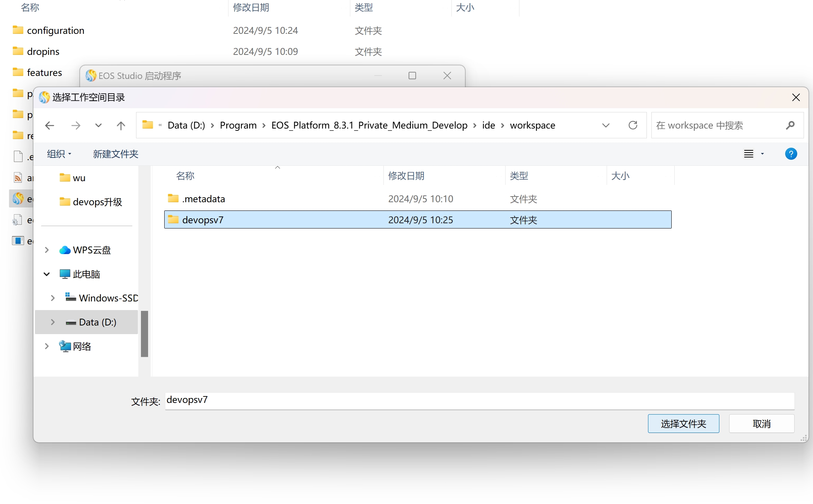Click the forward navigation arrow
The height and width of the screenshot is (504, 813).
click(x=76, y=126)
